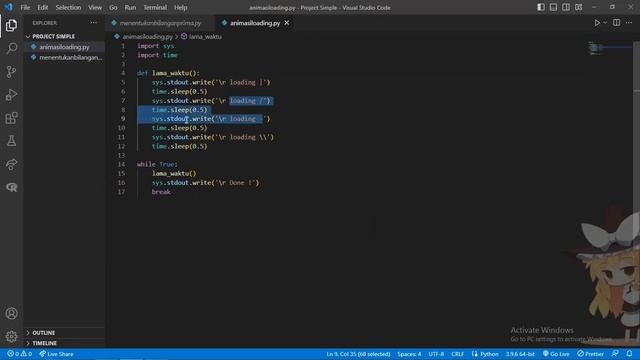Open the Testing flask view

pyautogui.click(x=11, y=141)
